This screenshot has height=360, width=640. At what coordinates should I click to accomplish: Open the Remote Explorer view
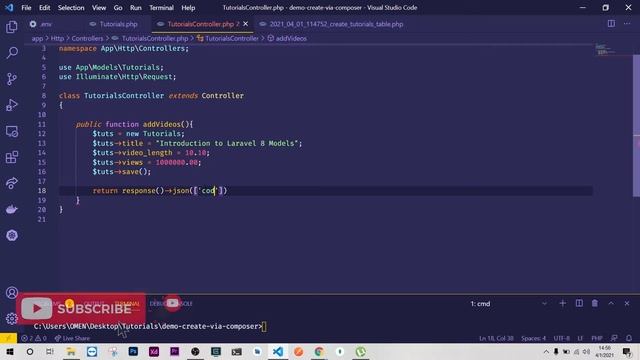coord(12,131)
